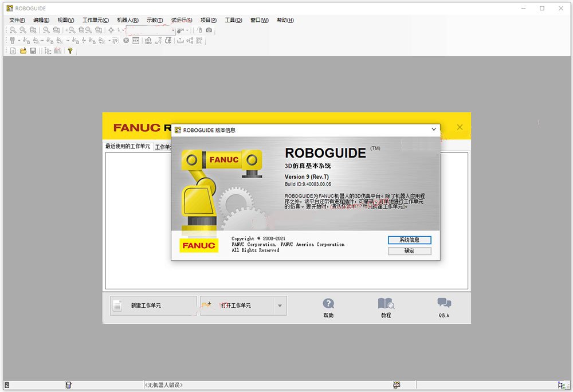Click the yellow open folder toolbar icon
The image size is (573, 392).
click(x=23, y=51)
